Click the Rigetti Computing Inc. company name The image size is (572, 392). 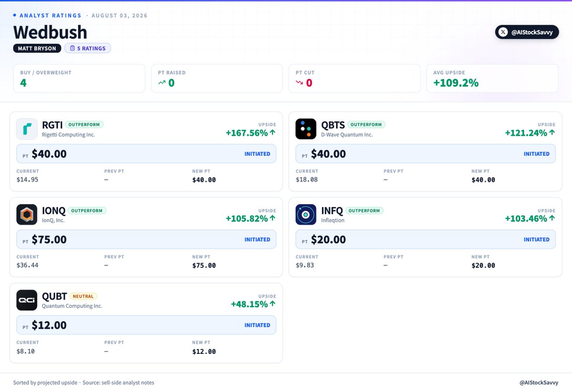point(68,135)
